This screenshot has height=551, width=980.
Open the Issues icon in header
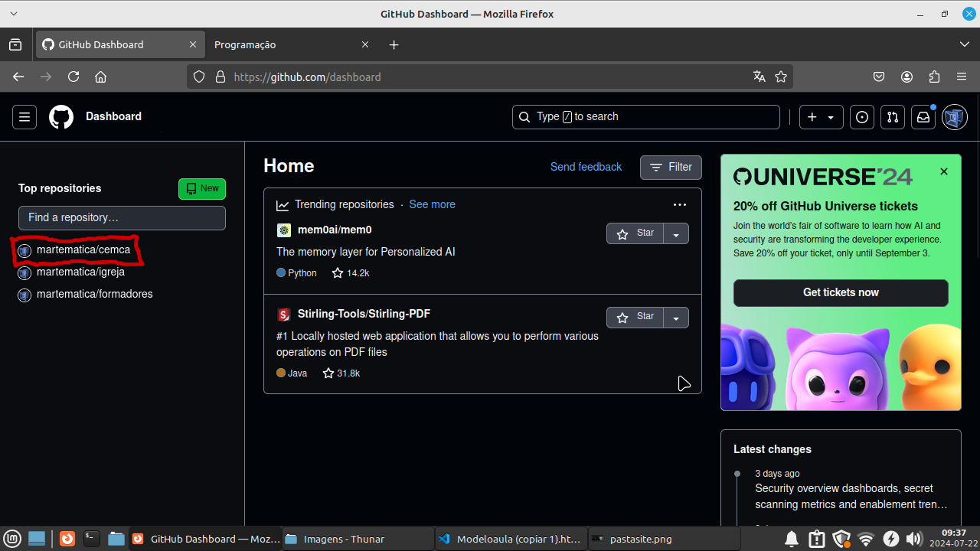click(862, 117)
